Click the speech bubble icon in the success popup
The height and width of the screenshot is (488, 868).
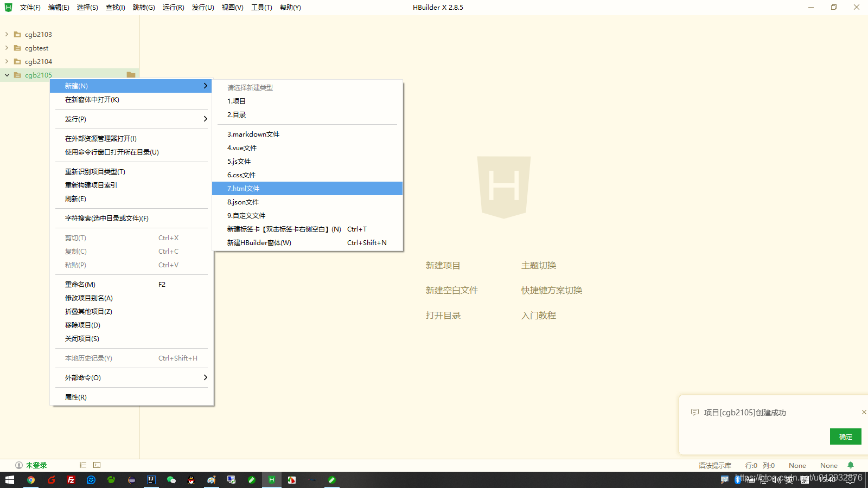click(x=695, y=412)
